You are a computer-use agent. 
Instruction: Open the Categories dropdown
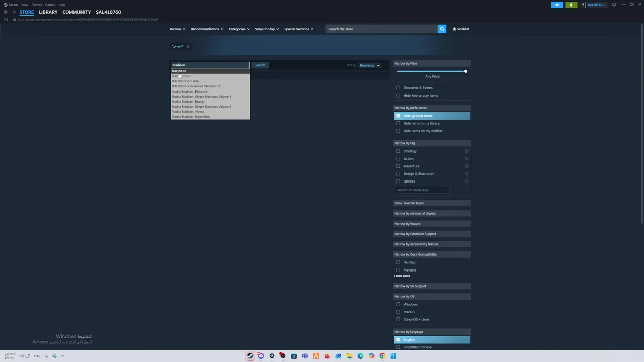coord(239,29)
